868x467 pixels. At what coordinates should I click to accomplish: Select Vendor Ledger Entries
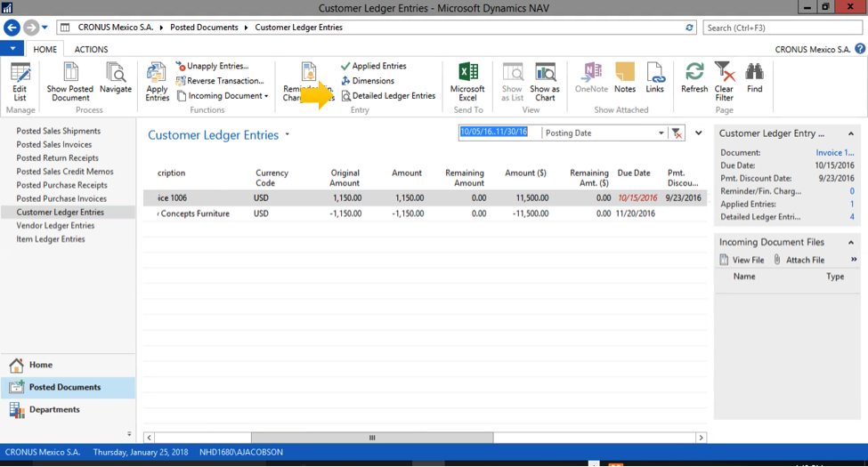click(55, 226)
